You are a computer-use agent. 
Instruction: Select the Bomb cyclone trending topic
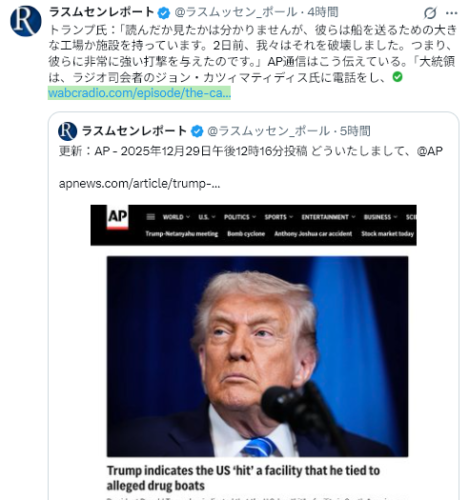click(x=246, y=234)
